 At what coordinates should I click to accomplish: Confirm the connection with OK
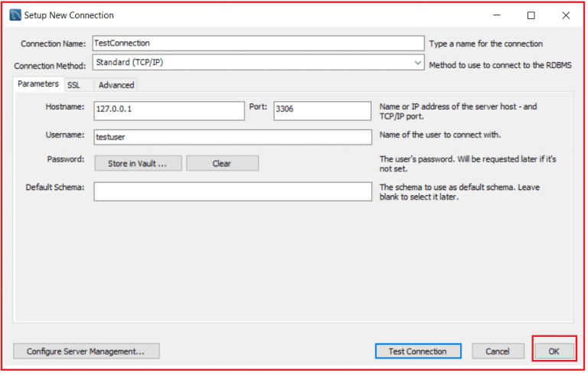click(x=554, y=352)
